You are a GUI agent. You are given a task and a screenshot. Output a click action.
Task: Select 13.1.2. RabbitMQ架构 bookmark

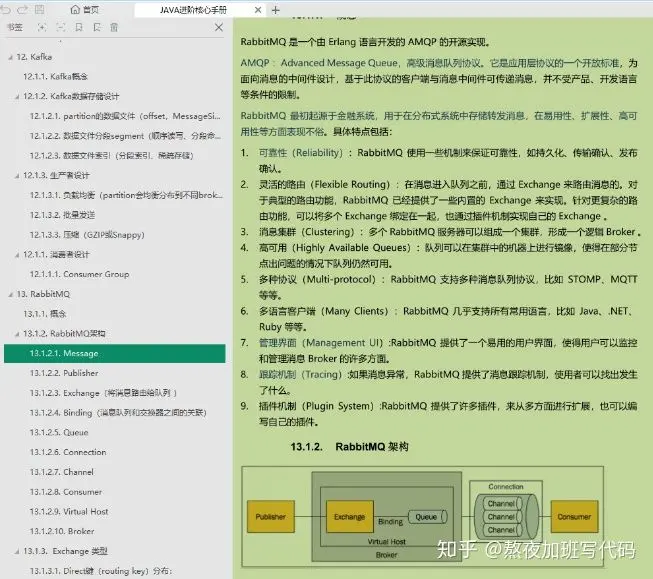click(64, 334)
